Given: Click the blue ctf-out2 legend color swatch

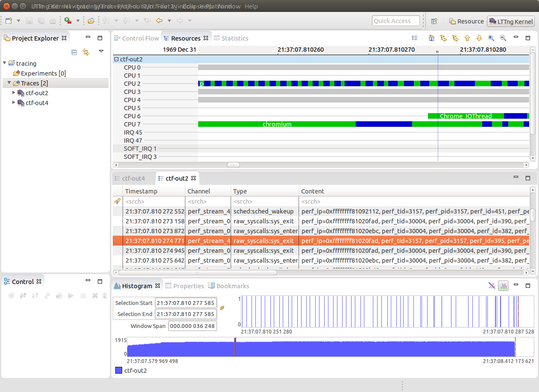Looking at the screenshot, I should pos(119,370).
